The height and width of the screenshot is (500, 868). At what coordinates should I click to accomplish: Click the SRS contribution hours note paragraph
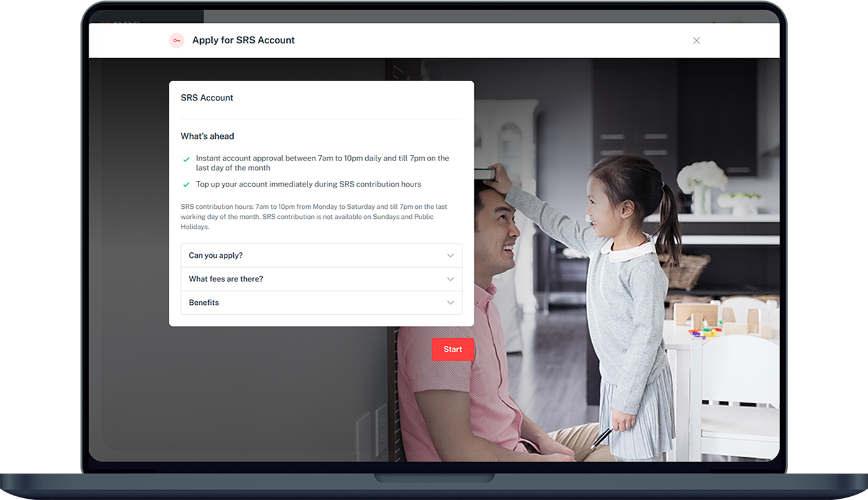point(314,217)
